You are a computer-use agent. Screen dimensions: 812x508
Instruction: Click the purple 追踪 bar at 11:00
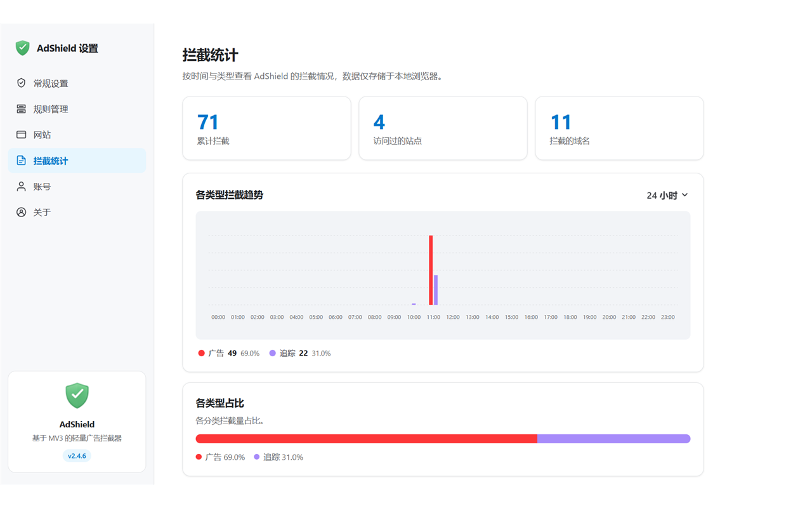[436, 290]
